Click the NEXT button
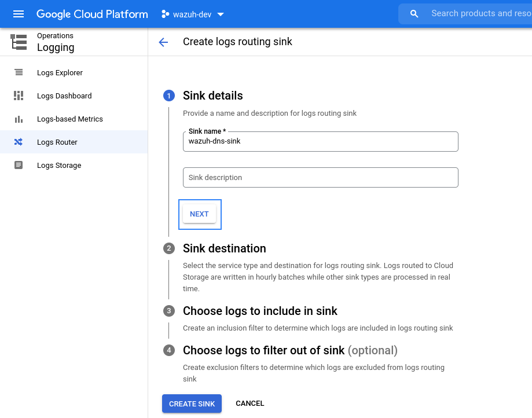Viewport: 532px width, 418px height. 200,214
